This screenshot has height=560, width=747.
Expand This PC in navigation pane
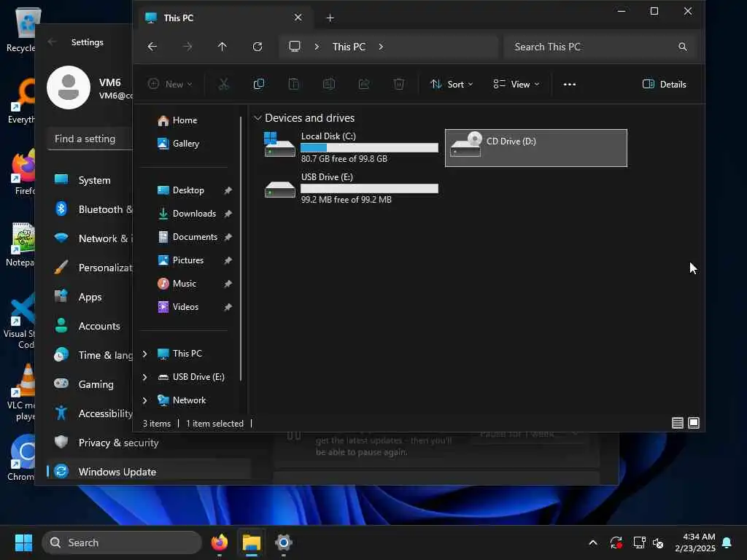pos(145,354)
